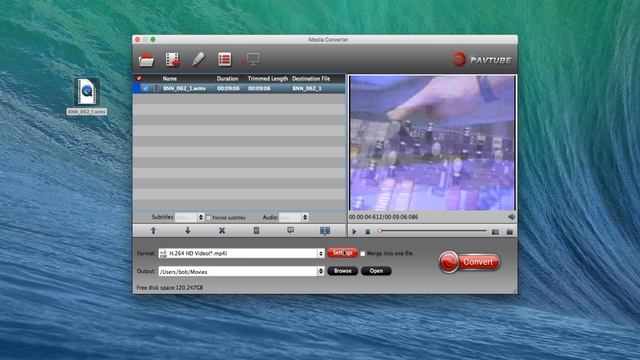Select the BNN_062_1.wmv file name
The height and width of the screenshot is (360, 640).
(x=184, y=88)
